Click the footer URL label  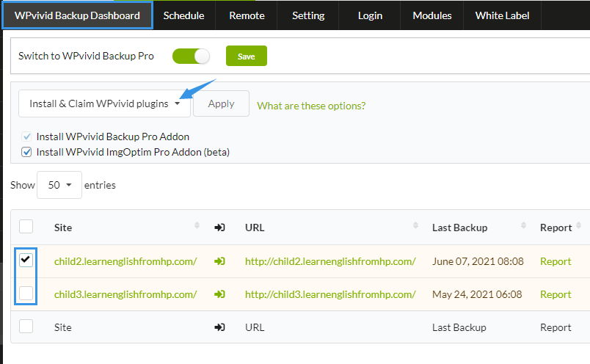[x=255, y=327]
